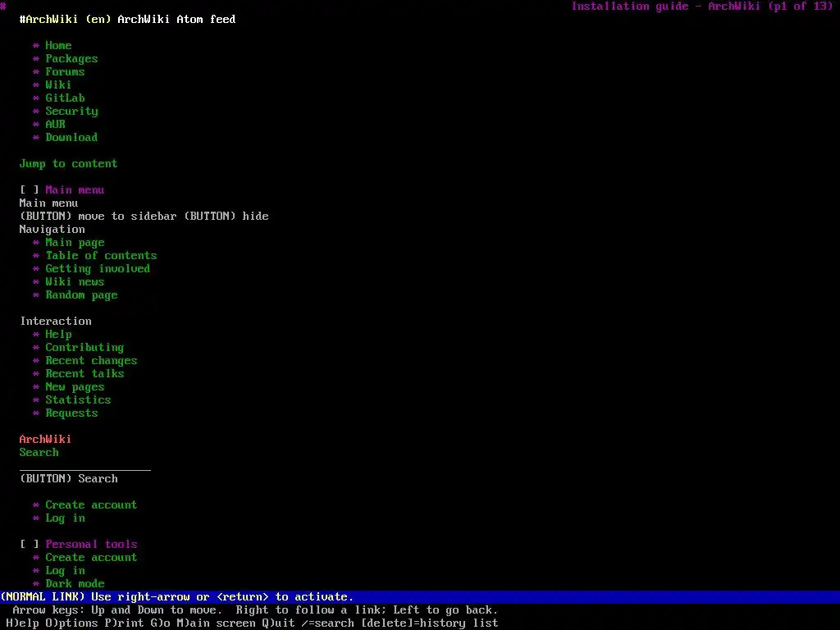Click the ArchWiki Atom feed header text
The height and width of the screenshot is (630, 840).
pos(177,20)
